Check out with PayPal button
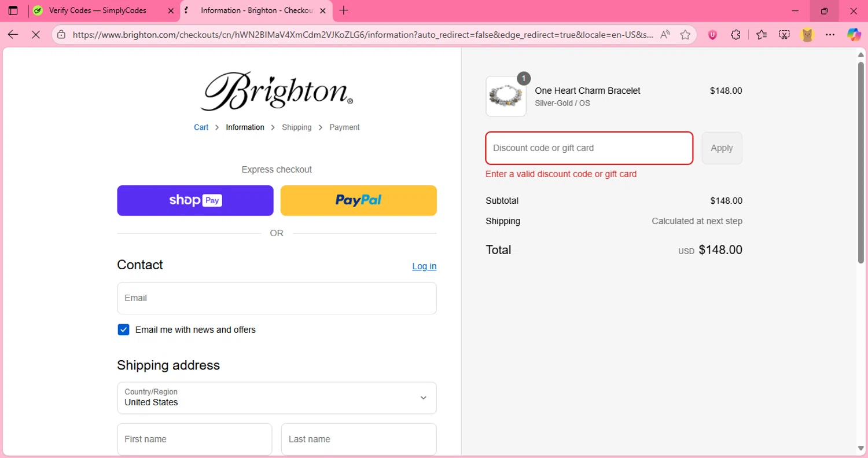This screenshot has width=868, height=458. [x=358, y=200]
